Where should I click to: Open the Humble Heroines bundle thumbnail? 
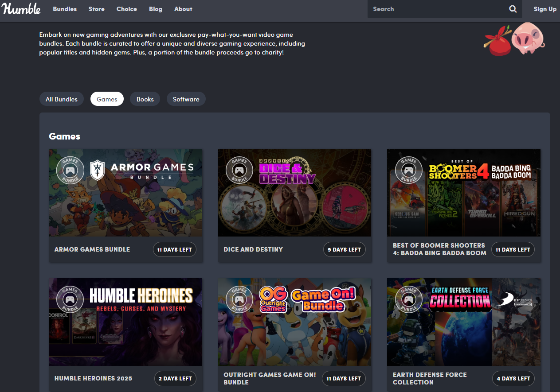(125, 322)
